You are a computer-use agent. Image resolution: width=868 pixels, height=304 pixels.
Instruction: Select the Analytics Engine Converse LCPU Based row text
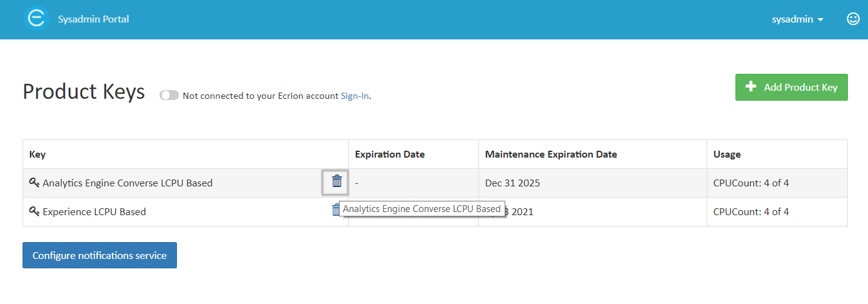128,183
